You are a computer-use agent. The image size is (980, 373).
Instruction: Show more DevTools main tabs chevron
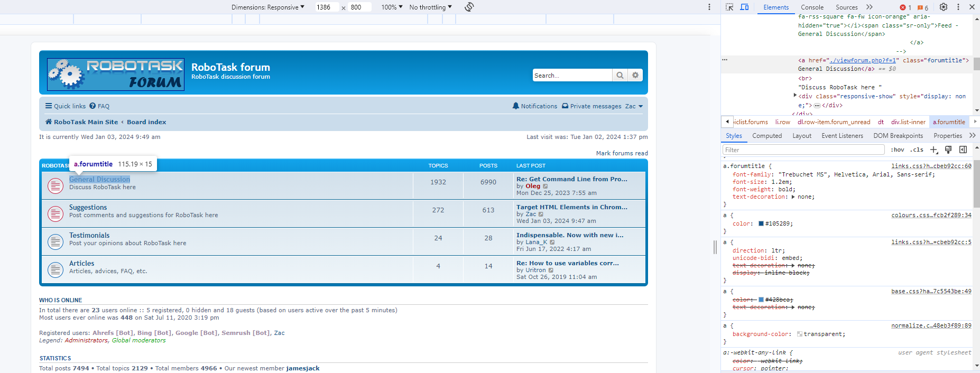870,7
